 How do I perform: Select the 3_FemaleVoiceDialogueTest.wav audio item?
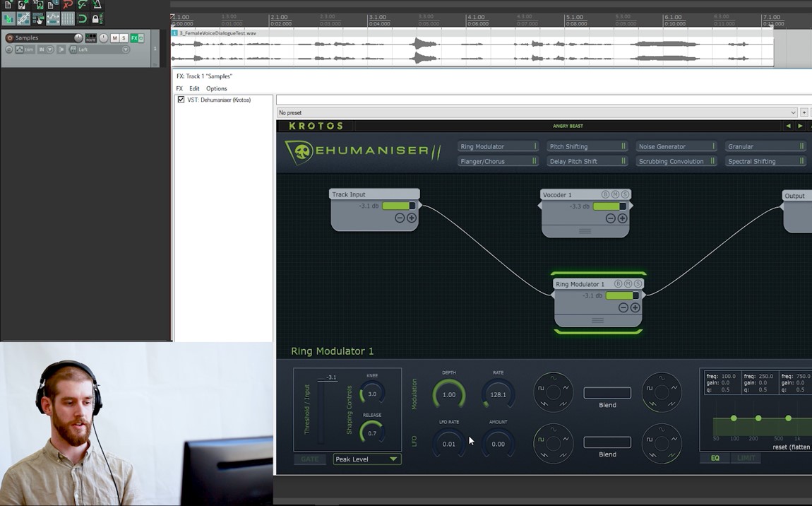point(472,47)
